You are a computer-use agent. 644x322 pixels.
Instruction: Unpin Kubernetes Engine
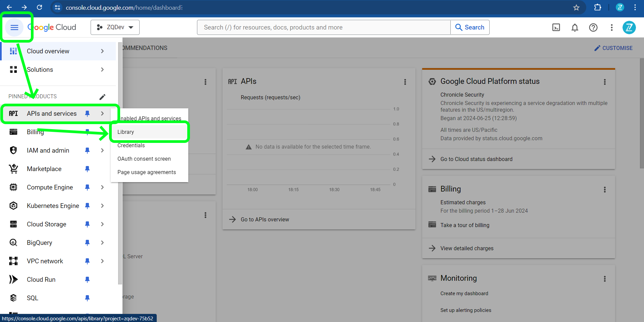[87, 206]
